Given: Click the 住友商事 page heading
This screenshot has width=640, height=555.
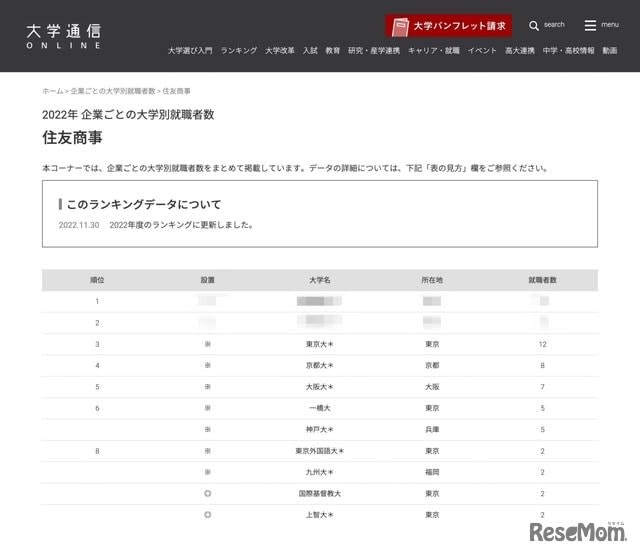Looking at the screenshot, I should tap(72, 138).
